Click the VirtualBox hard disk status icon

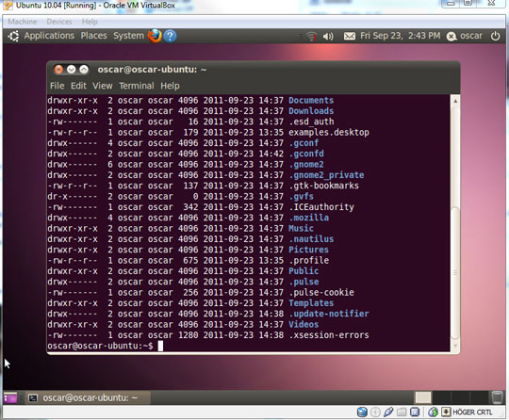click(362, 412)
